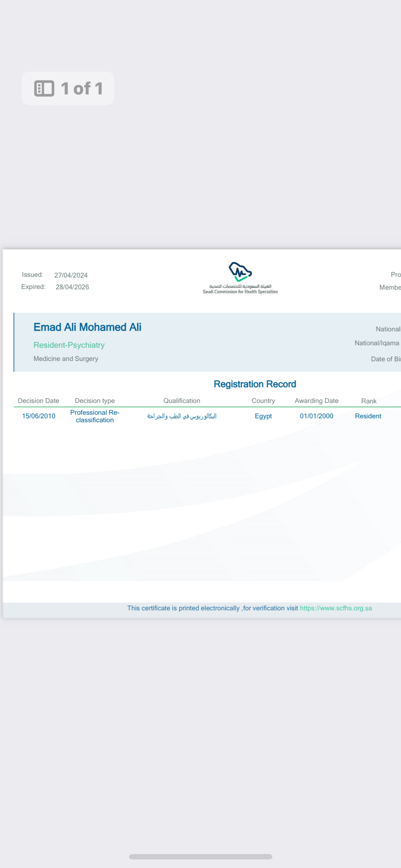Viewport: 401px width, 868px height.
Task: Tap the Saudi Commission for Health Specialties logo
Action: 240,277
